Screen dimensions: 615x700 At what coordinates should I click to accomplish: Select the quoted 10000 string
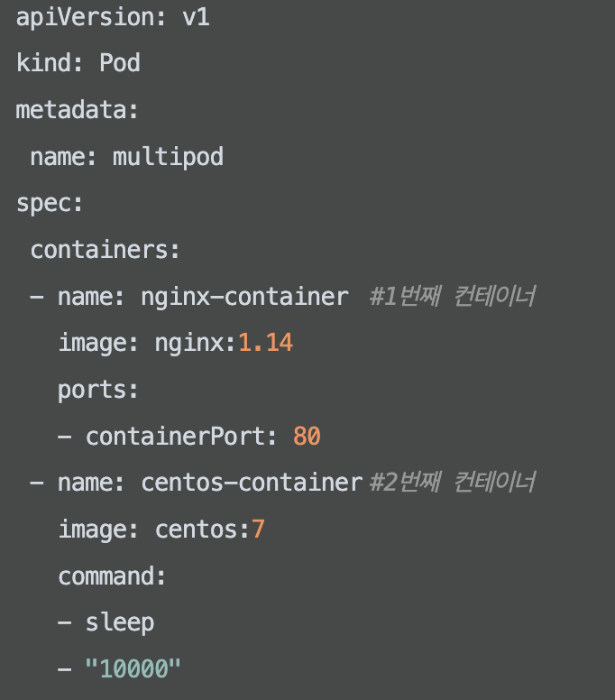(x=133, y=668)
